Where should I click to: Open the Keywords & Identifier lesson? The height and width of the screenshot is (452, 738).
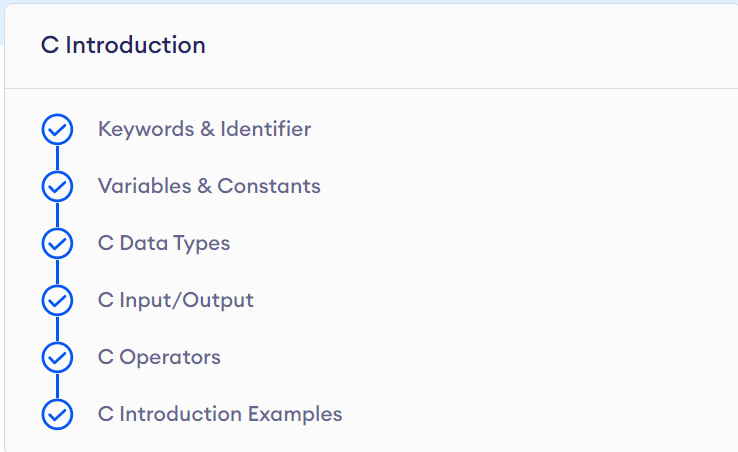(204, 129)
